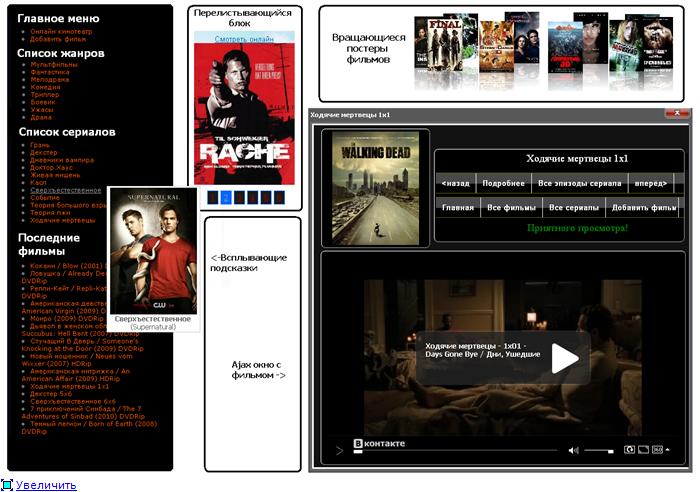
Task: Open Все сериалы in the film window
Action: click(x=574, y=208)
